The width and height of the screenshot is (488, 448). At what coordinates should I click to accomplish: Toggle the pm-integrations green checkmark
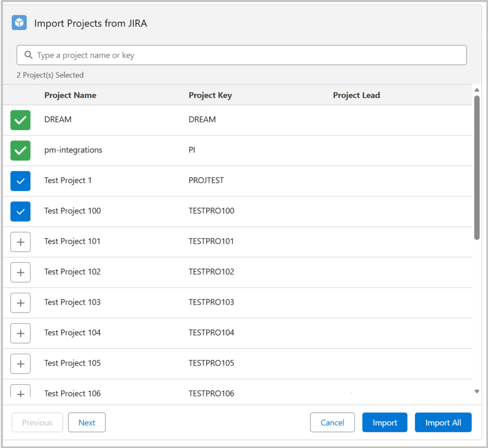20,150
